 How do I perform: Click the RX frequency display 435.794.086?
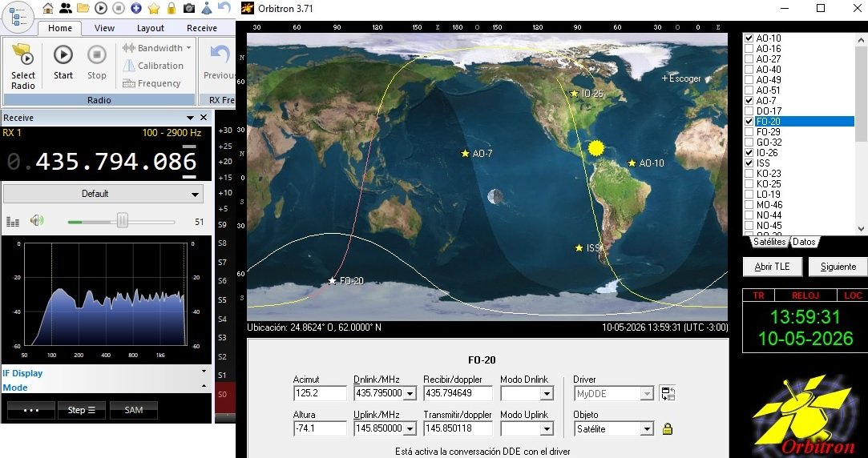click(115, 162)
